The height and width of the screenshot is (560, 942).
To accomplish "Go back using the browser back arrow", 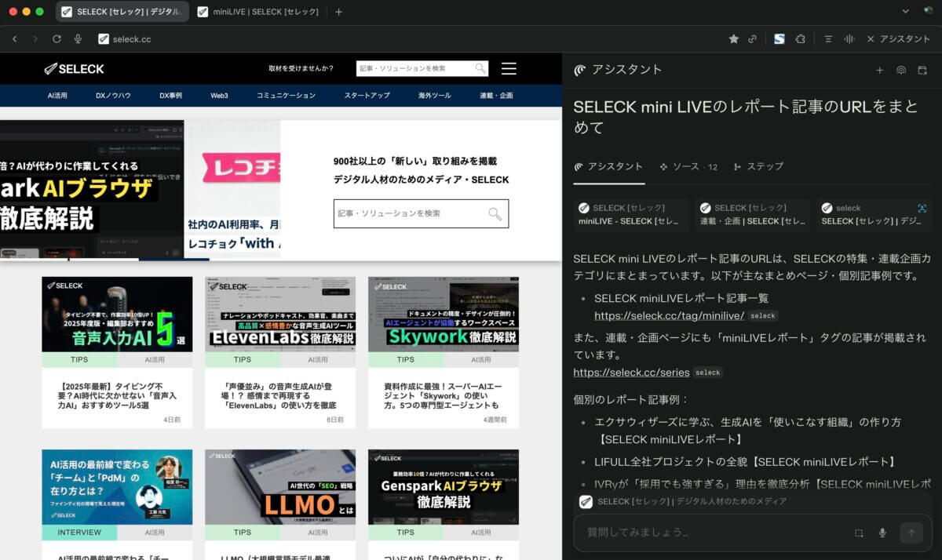I will pos(14,38).
